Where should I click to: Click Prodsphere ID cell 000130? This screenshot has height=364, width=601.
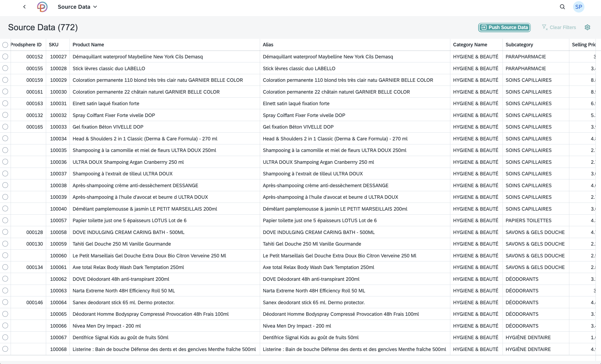click(34, 244)
